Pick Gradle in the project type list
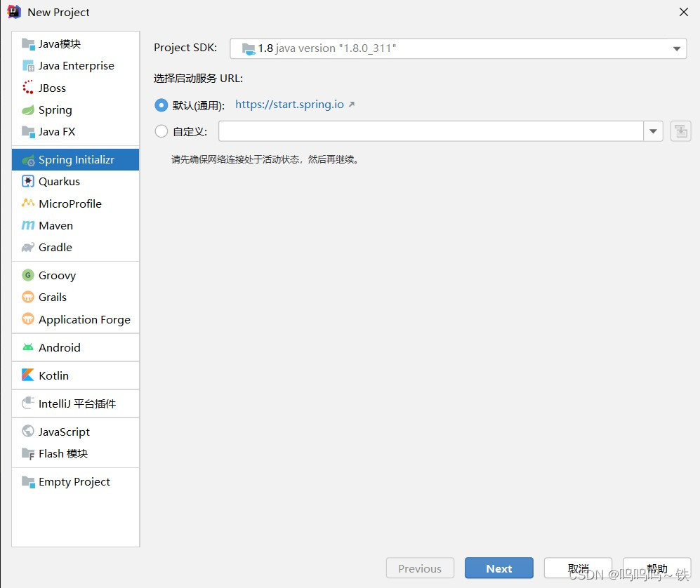This screenshot has height=588, width=700. coord(75,247)
